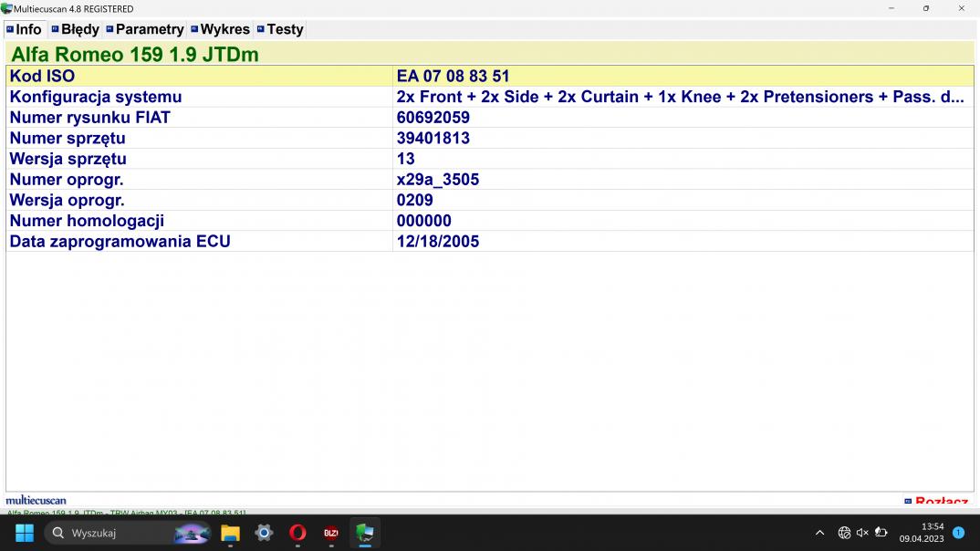This screenshot has height=551, width=980.
Task: Switch to the Info tab
Action: click(25, 29)
